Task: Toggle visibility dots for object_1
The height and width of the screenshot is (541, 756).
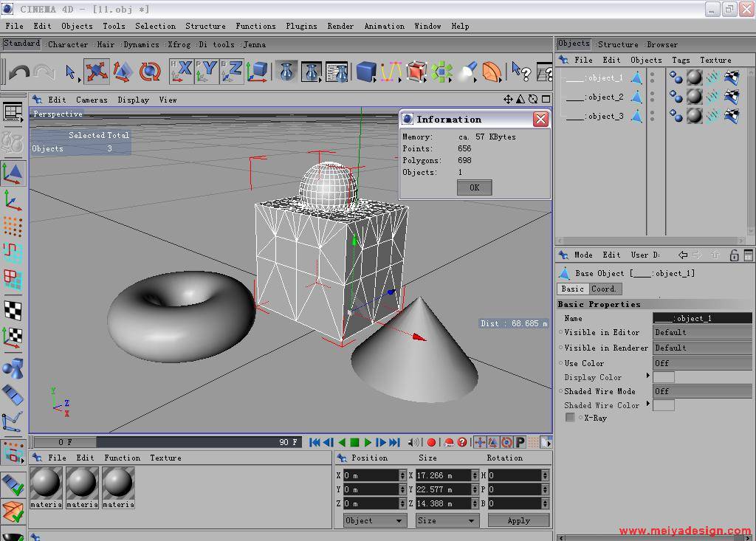Action: tap(653, 77)
